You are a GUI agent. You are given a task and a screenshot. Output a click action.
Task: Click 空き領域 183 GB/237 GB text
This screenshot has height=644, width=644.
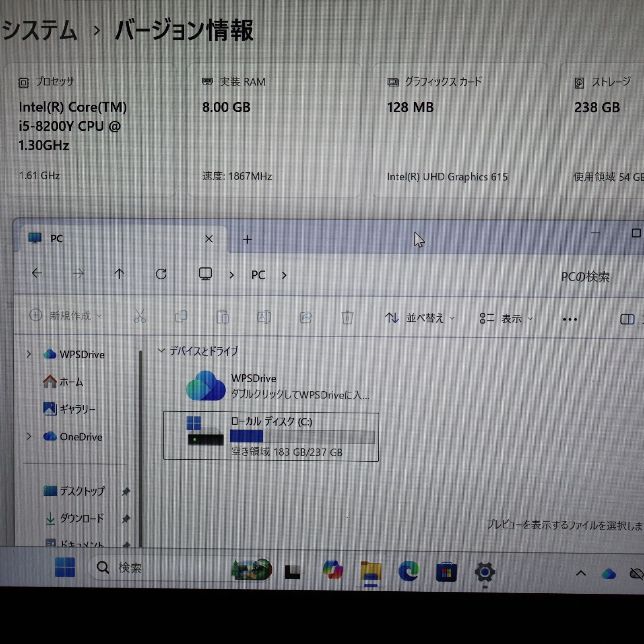287,452
